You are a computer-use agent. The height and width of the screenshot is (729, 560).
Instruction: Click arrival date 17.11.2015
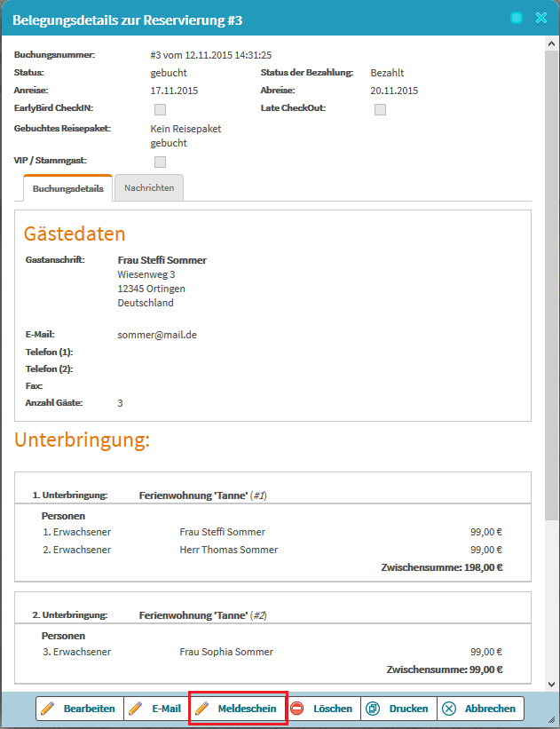pyautogui.click(x=174, y=91)
